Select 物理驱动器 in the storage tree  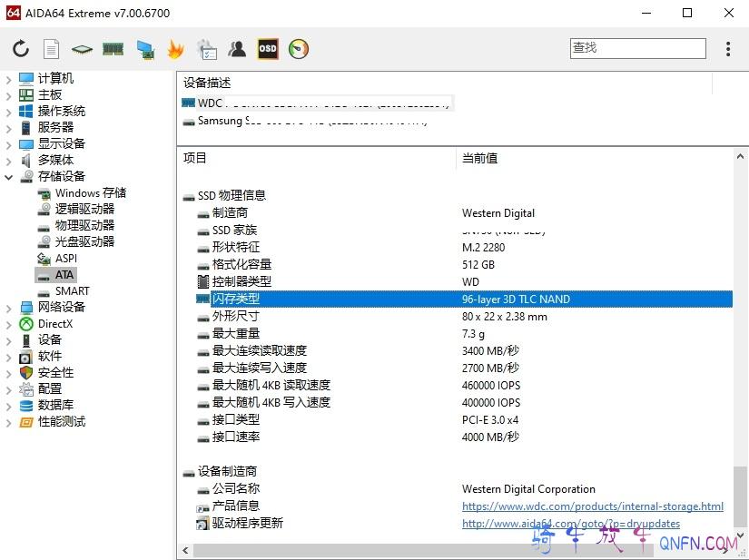pyautogui.click(x=84, y=225)
